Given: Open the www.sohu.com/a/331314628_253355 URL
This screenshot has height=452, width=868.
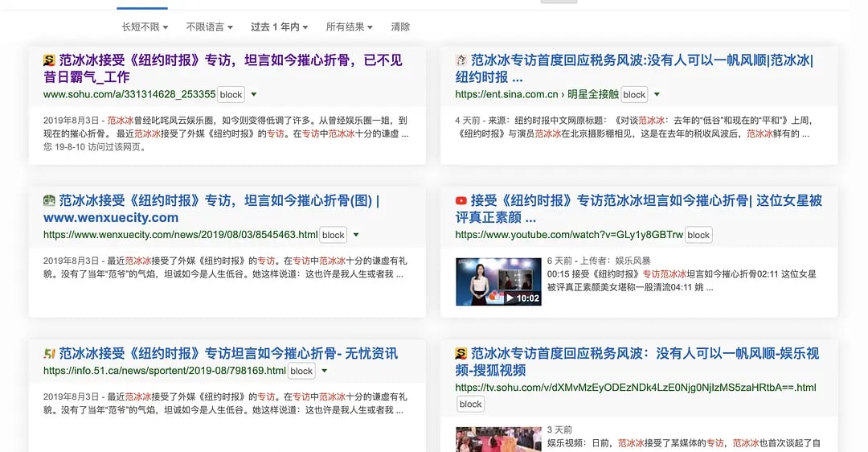Looking at the screenshot, I should point(129,95).
